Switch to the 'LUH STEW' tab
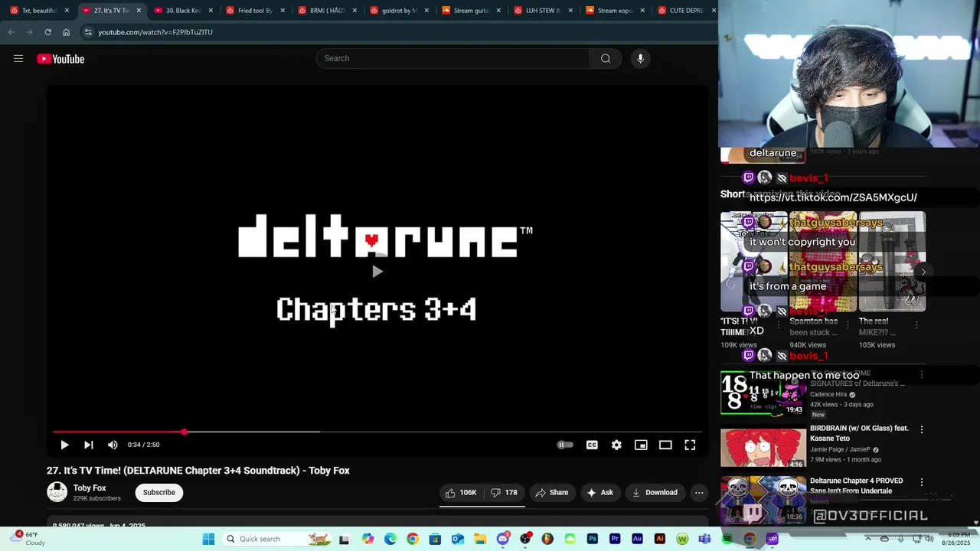The width and height of the screenshot is (980, 551). point(544,11)
